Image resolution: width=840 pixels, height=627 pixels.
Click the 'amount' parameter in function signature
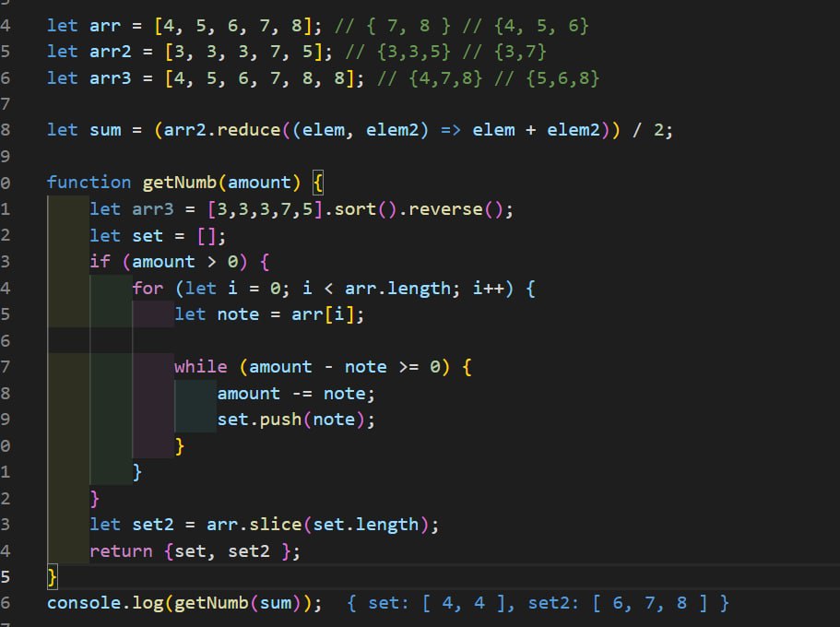259,183
